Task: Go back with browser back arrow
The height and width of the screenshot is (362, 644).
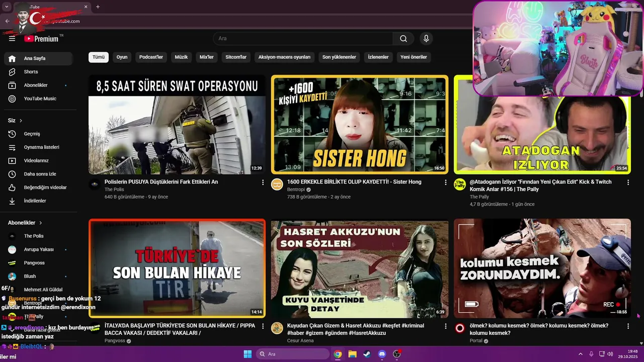Action: [x=7, y=21]
